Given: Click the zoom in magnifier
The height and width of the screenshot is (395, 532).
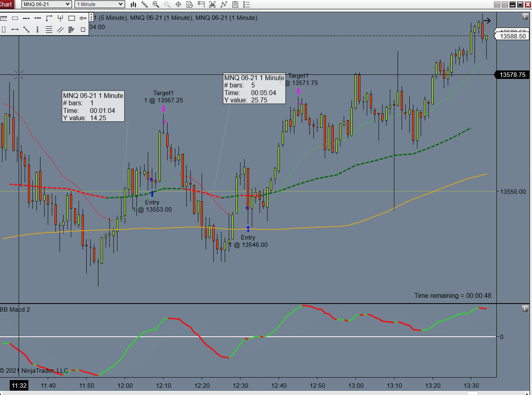Looking at the screenshot, I should click(x=156, y=4).
